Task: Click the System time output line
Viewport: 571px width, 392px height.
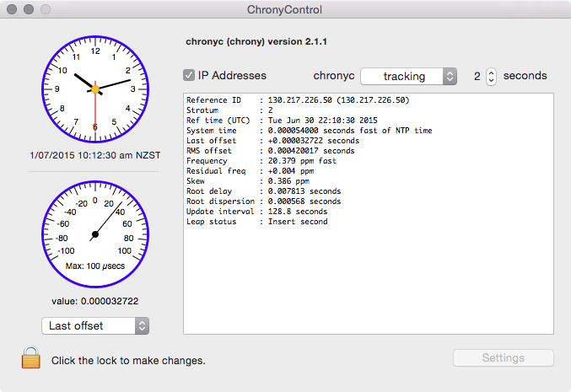Action: [x=310, y=131]
